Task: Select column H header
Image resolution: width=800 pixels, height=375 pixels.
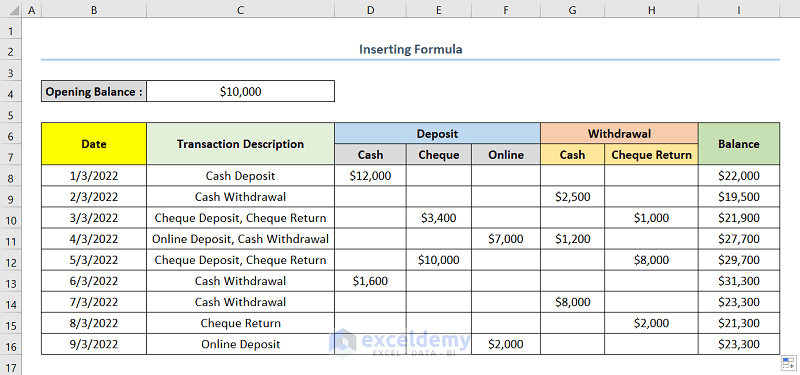Action: (x=652, y=9)
